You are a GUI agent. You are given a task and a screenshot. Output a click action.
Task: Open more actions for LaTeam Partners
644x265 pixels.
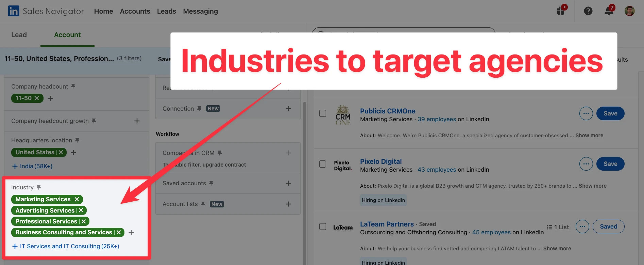click(x=582, y=227)
